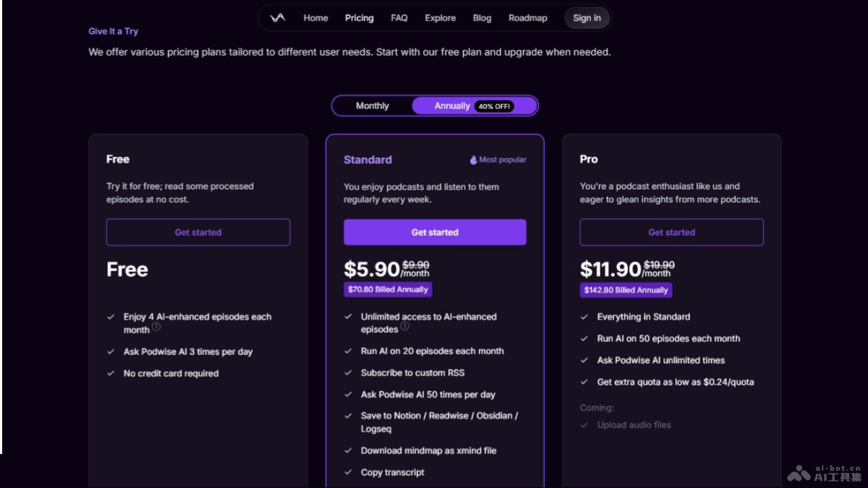Click the bell icon on the 'Most popular' badge
This screenshot has height=488, width=868.
pos(472,159)
